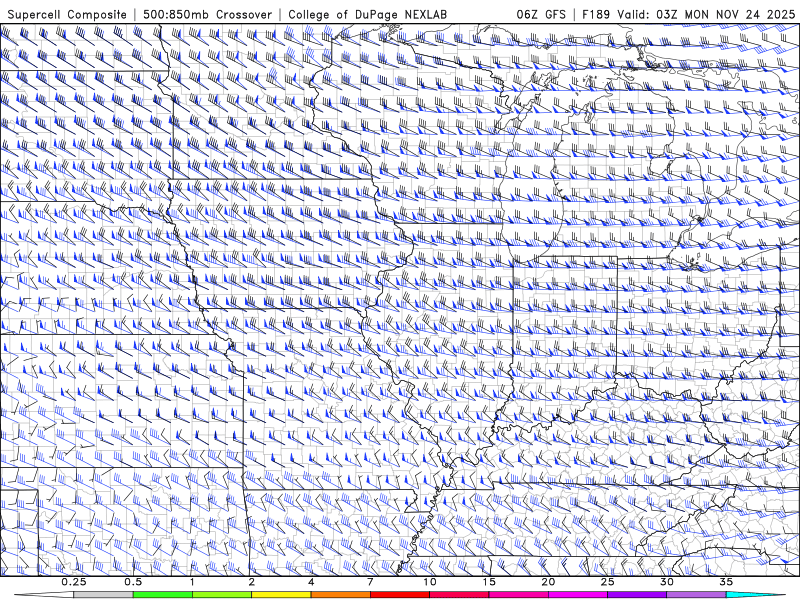Select the crimson 10–15 color bar segment
Image resolution: width=800 pixels, height=600 pixels.
tap(459, 595)
